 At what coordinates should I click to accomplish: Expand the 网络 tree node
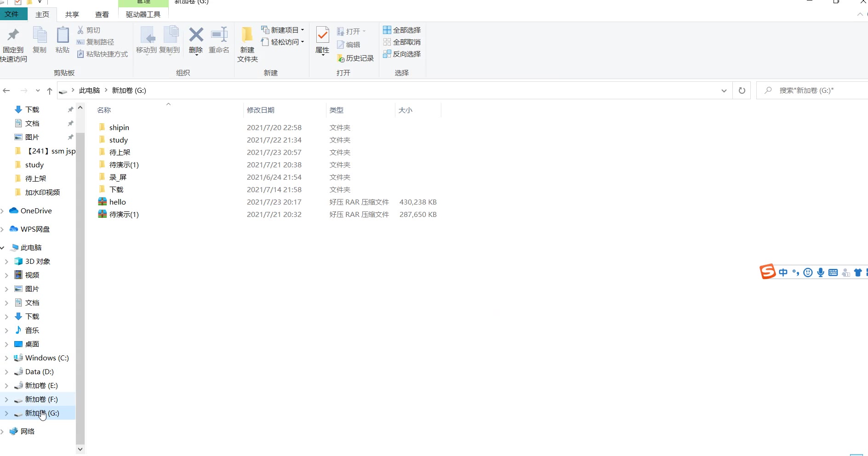click(x=2, y=432)
